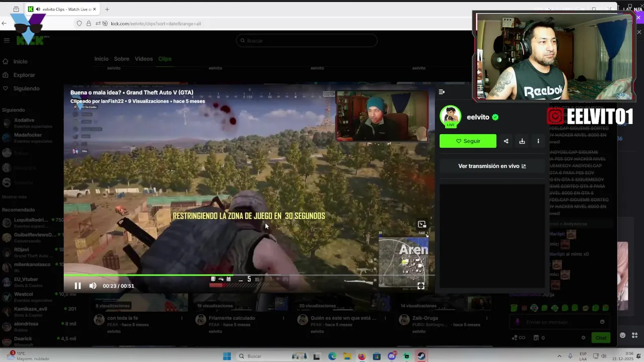Open the 'Quién es este wn que está' clip

343,318
